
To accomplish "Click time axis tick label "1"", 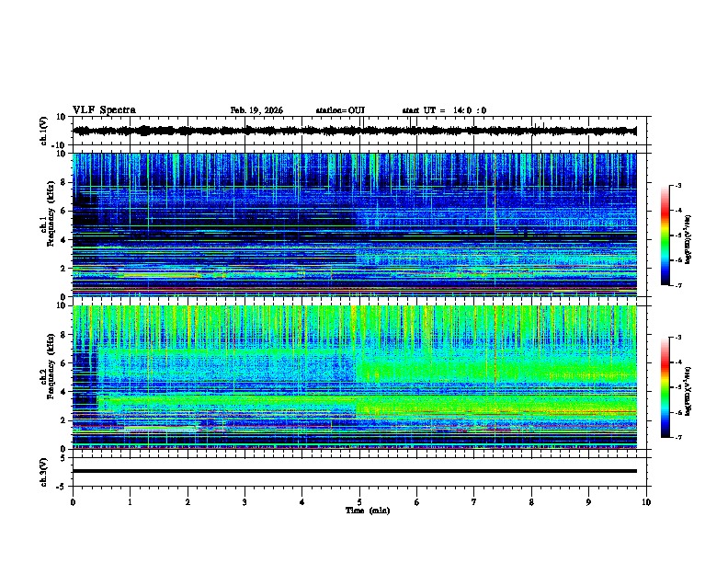I will pos(130,502).
